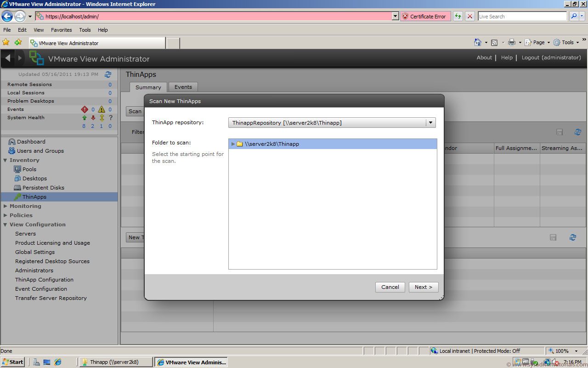Viewport: 588px width, 368px height.
Task: Click the Favorites star icon
Action: (x=6, y=42)
